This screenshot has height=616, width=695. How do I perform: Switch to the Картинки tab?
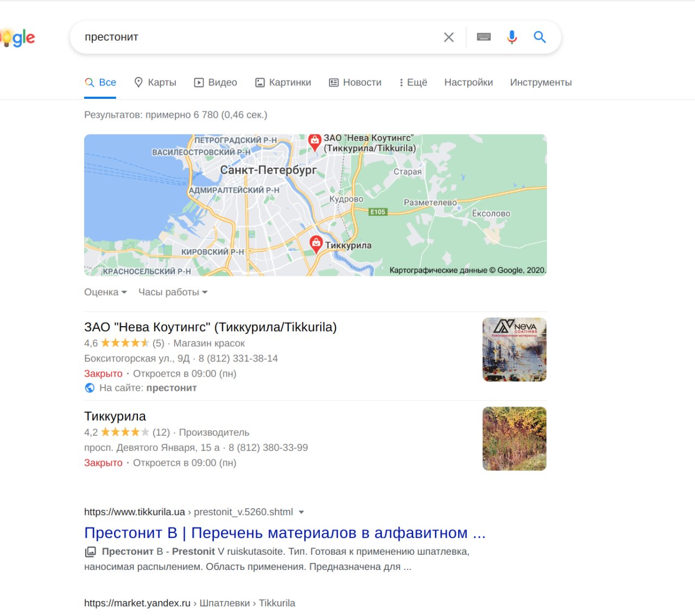click(x=283, y=82)
